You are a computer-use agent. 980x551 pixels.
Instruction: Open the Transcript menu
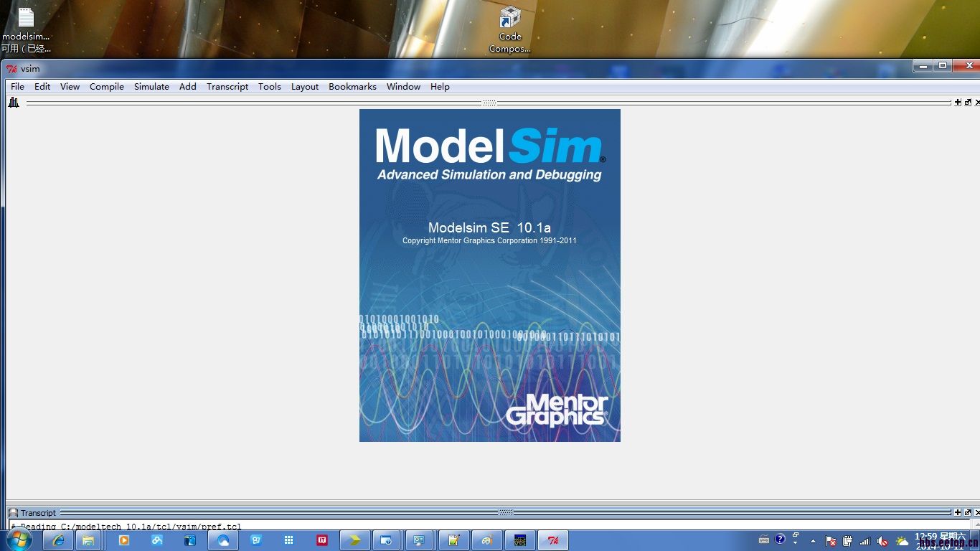click(227, 87)
